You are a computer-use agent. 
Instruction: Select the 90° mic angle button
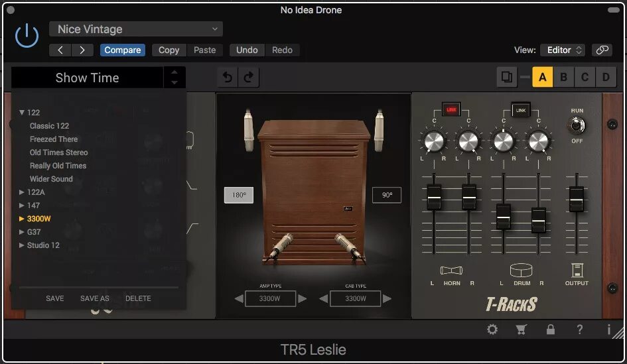pos(387,195)
